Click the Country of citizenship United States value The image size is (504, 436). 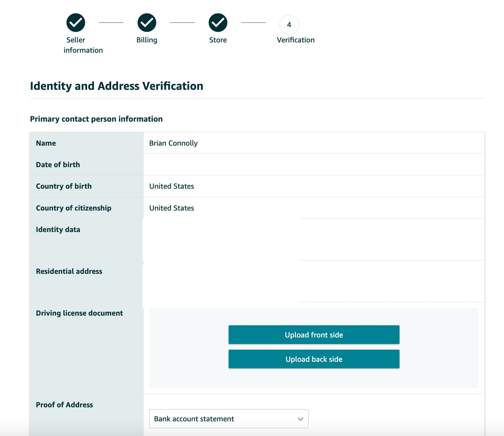pos(172,208)
